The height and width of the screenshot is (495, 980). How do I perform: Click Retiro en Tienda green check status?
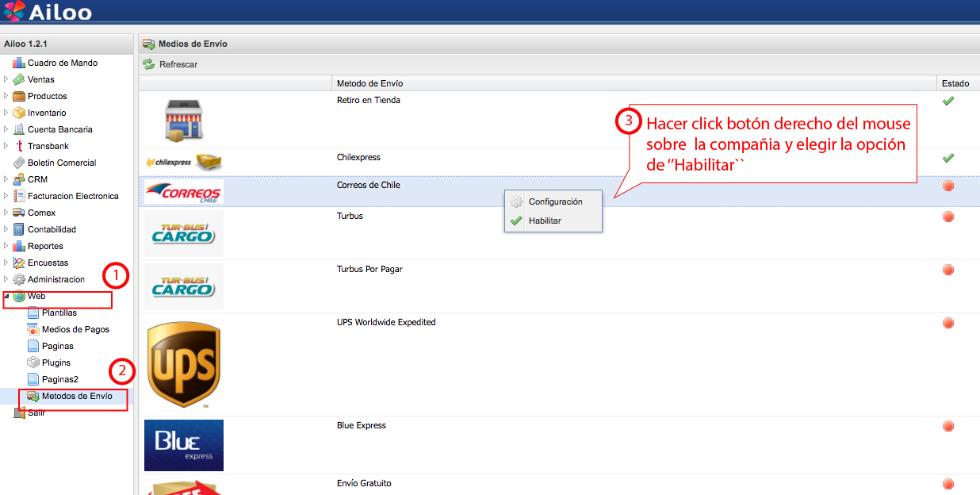pos(947,101)
